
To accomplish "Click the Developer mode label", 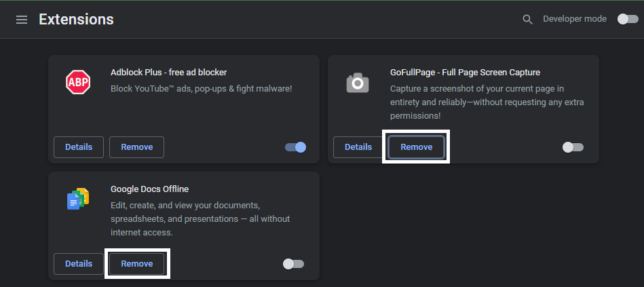I will coord(574,19).
